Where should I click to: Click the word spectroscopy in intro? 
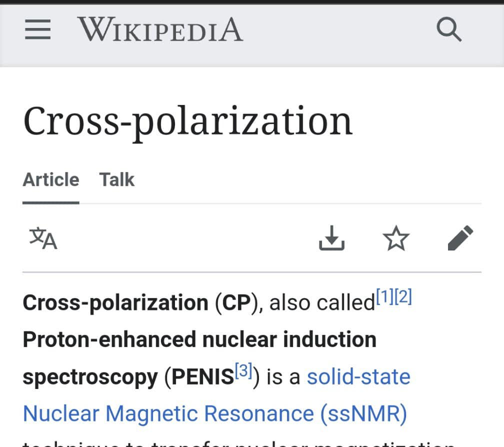click(x=90, y=377)
